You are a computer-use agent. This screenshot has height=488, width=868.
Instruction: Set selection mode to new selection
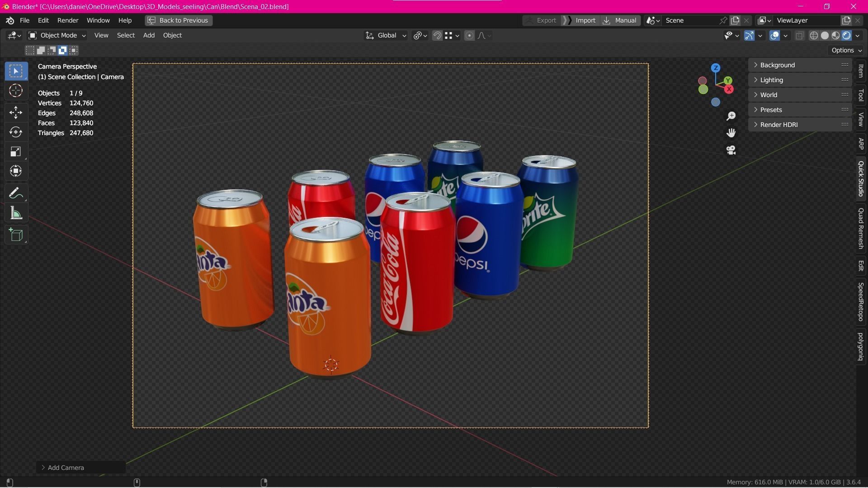tap(30, 50)
